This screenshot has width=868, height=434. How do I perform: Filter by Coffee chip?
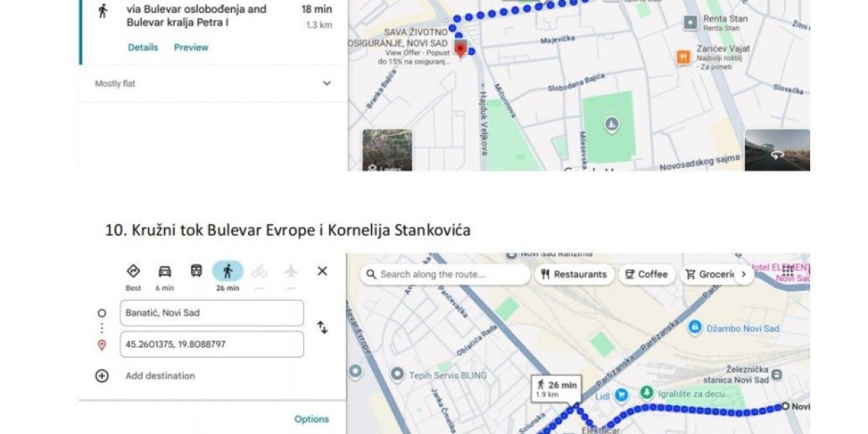(x=647, y=274)
